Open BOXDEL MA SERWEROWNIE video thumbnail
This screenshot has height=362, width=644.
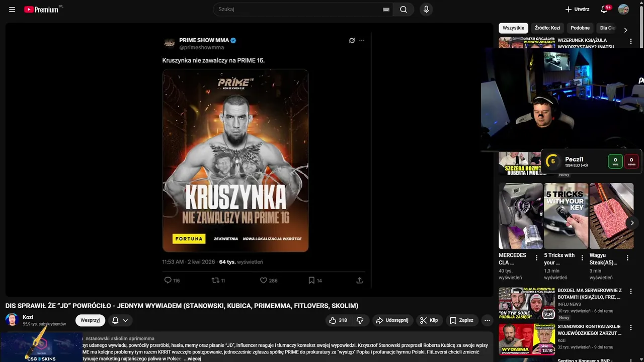click(527, 303)
